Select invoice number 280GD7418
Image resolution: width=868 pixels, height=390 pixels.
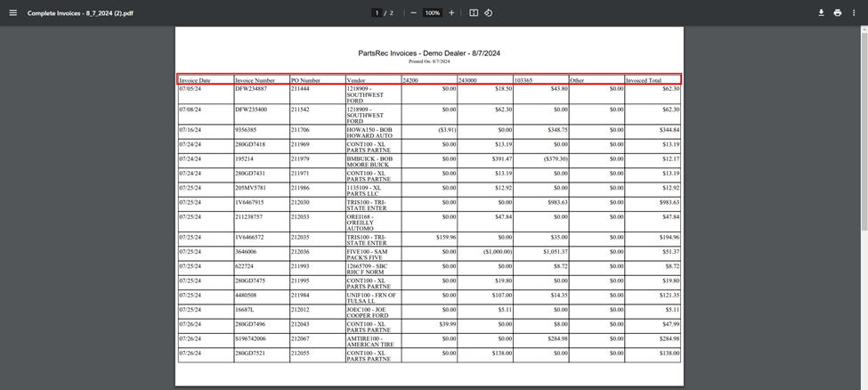pyautogui.click(x=250, y=144)
